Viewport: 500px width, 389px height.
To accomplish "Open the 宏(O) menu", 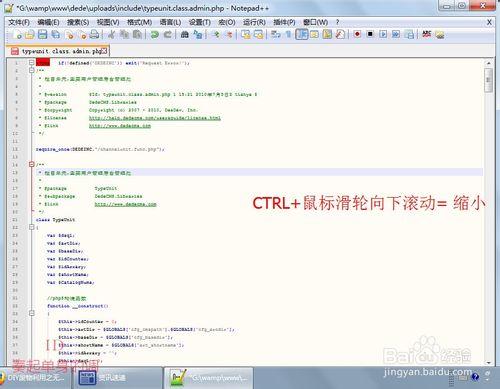I will click(227, 22).
